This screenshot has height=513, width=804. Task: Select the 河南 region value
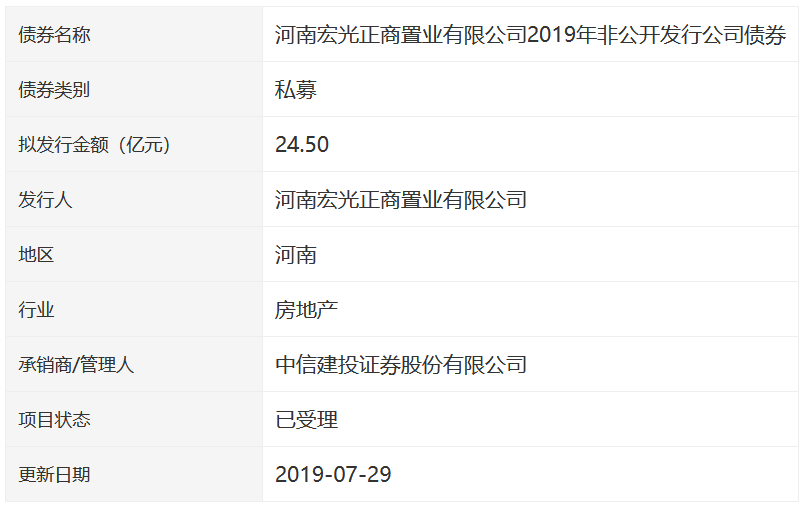(296, 255)
